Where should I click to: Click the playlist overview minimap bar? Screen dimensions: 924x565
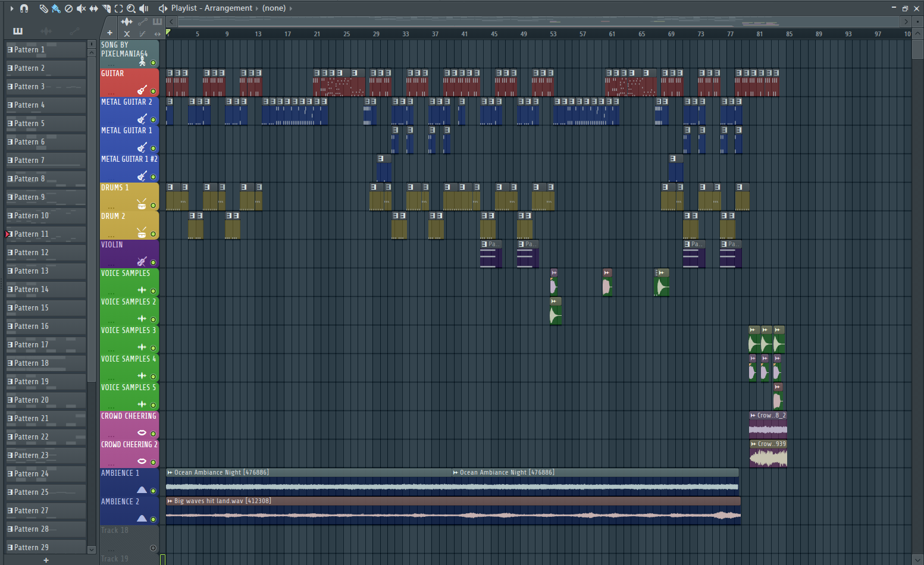point(539,22)
